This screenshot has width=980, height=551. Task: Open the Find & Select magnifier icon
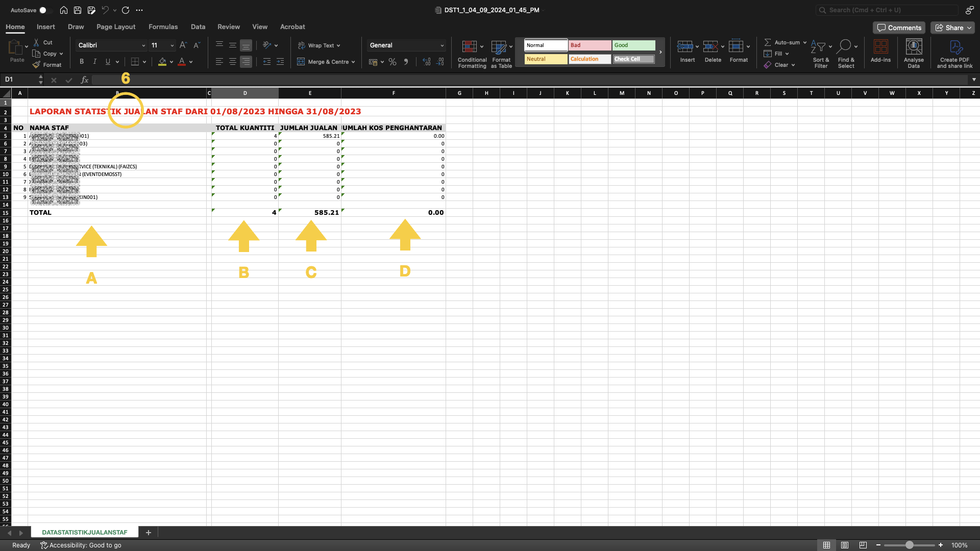click(x=844, y=46)
